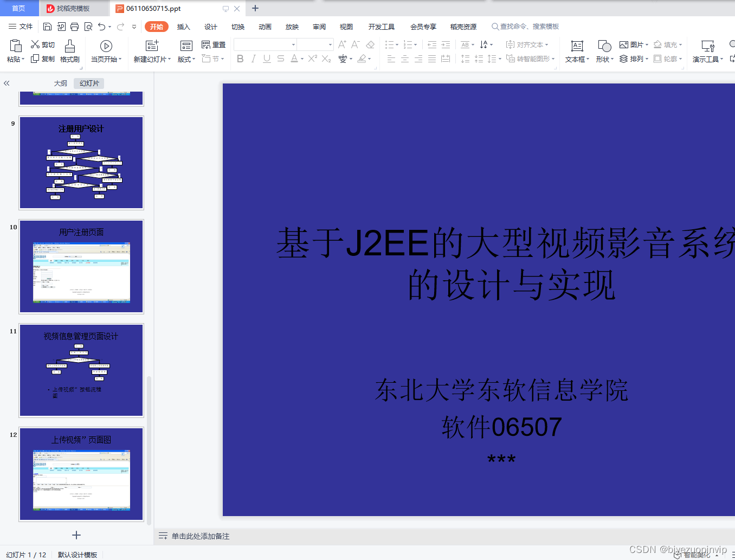
Task: Select slide 11 thumbnail 视频信息管理页面设计
Action: [81, 370]
